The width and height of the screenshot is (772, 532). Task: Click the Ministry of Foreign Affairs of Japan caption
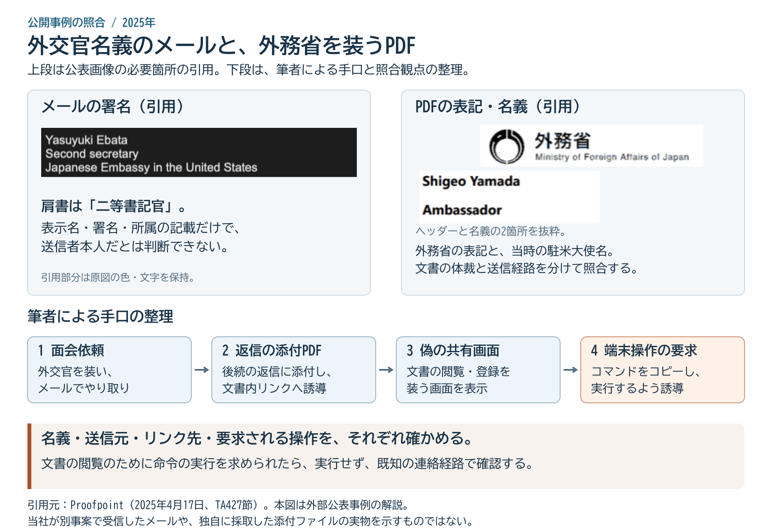(x=612, y=157)
